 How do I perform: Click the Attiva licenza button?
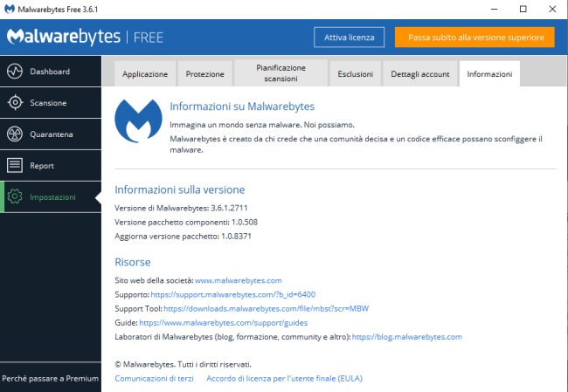(349, 38)
